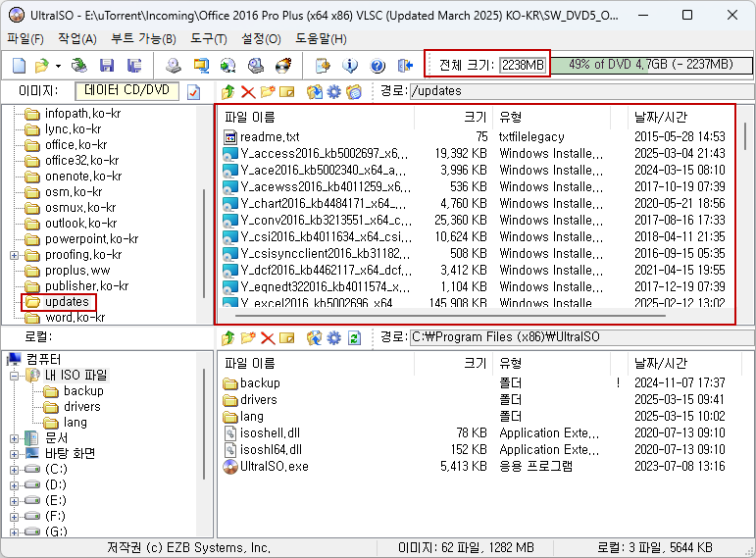Sort image list by 크기 column

tap(453, 118)
